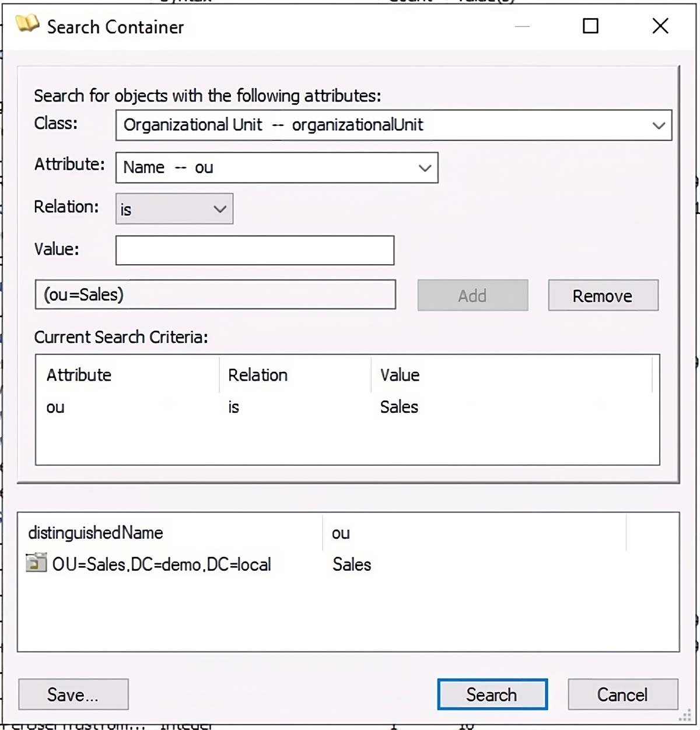The height and width of the screenshot is (730, 700).
Task: Click inside the Value input field
Action: click(255, 250)
